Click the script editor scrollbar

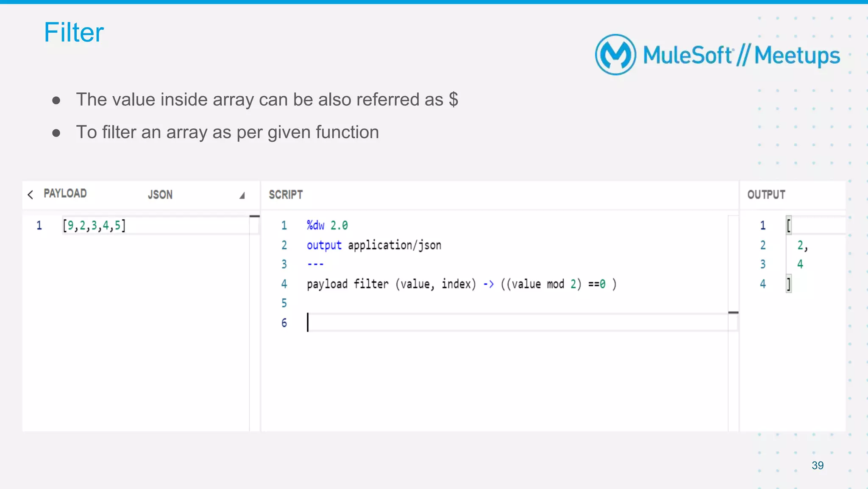(733, 323)
